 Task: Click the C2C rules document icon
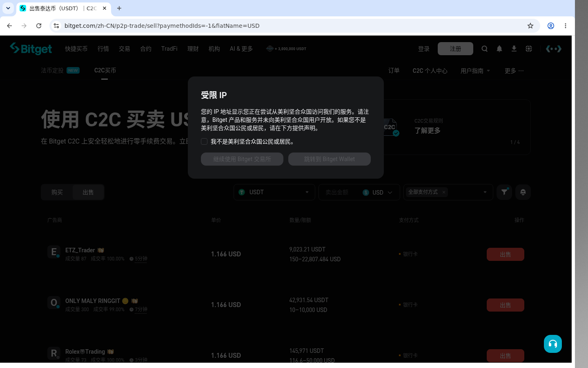pos(391,127)
